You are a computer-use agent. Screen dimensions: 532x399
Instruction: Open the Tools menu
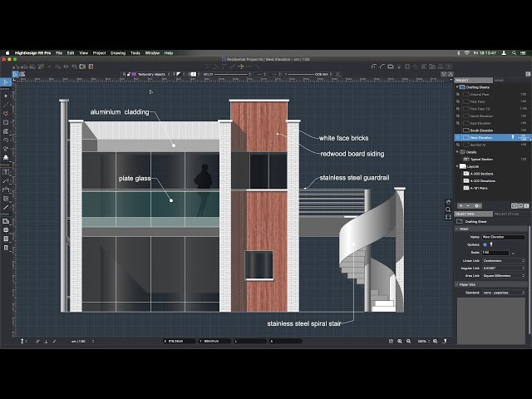tap(135, 53)
